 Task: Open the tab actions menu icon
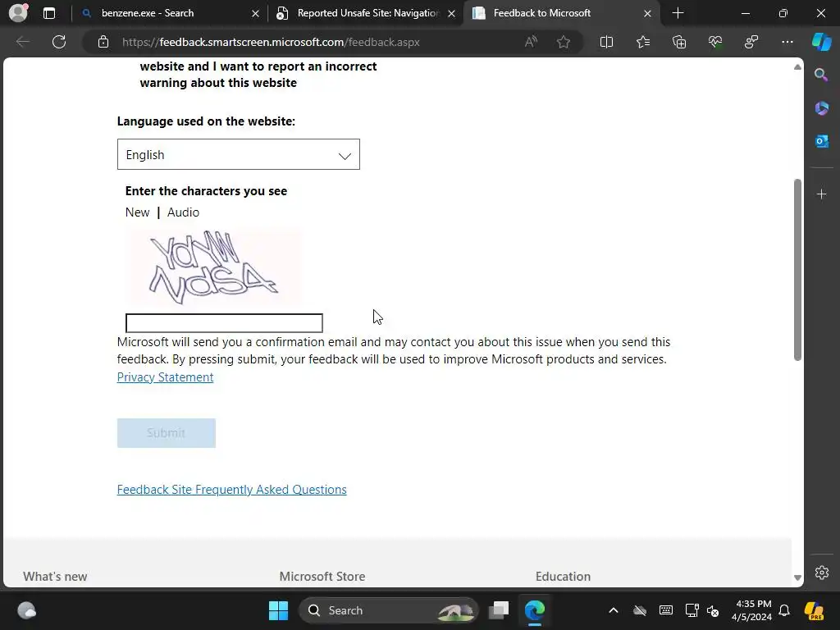tap(49, 13)
